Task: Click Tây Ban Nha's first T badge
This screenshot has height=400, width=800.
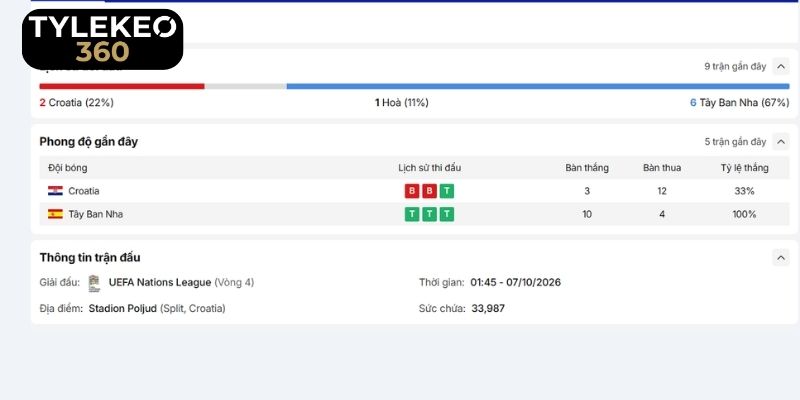Action: click(x=412, y=214)
